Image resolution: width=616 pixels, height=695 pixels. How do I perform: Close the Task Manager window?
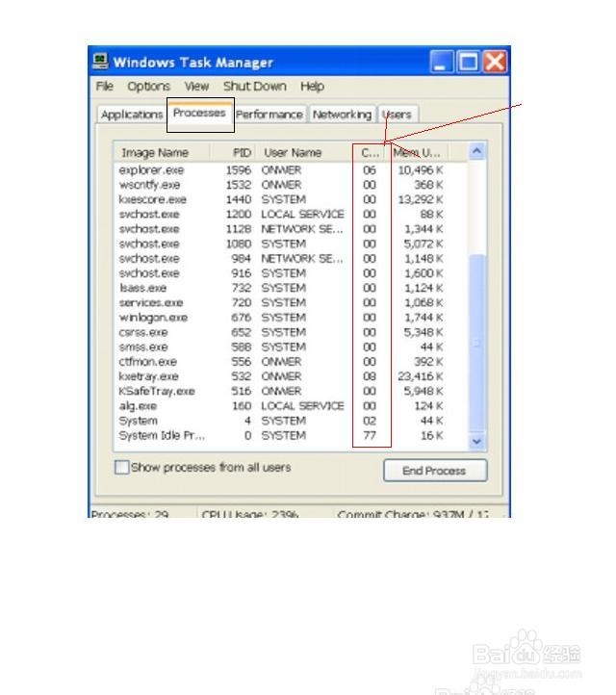[x=495, y=62]
